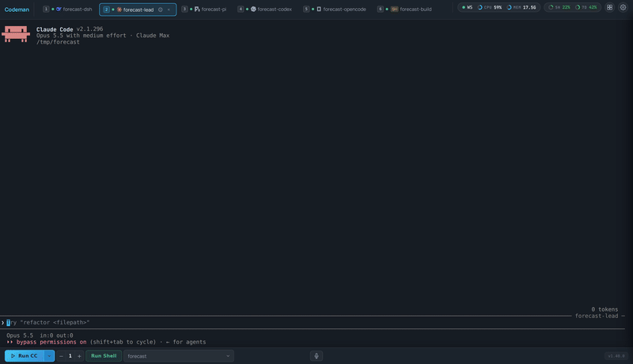Click the session count value 1
633x364 pixels.
tap(70, 356)
